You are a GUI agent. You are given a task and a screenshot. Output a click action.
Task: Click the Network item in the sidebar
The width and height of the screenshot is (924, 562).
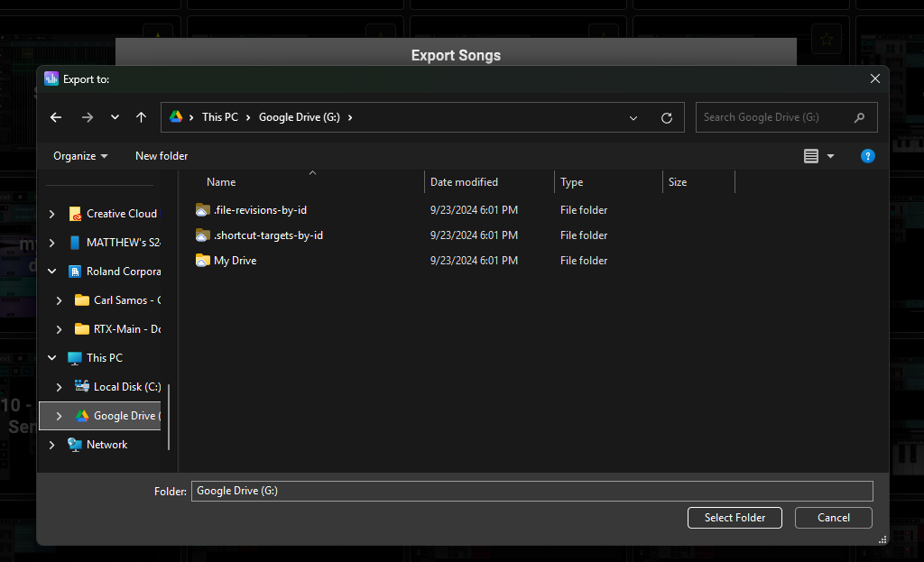click(106, 444)
